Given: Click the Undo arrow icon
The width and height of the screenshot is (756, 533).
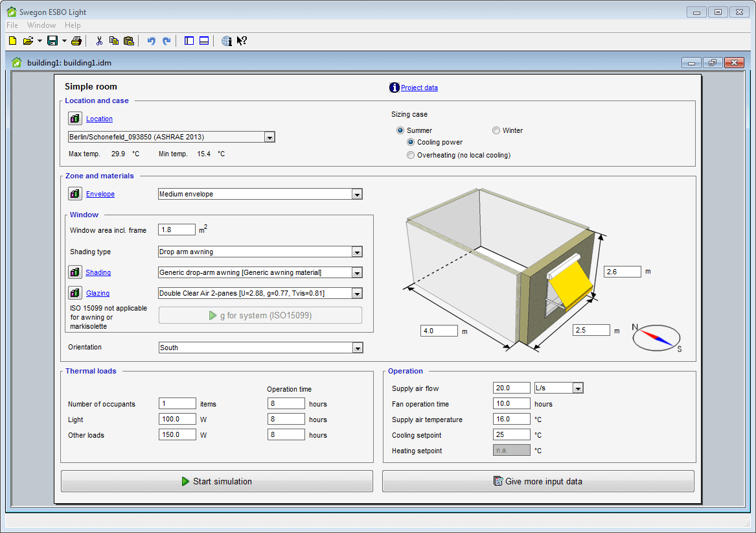Looking at the screenshot, I should 151,41.
